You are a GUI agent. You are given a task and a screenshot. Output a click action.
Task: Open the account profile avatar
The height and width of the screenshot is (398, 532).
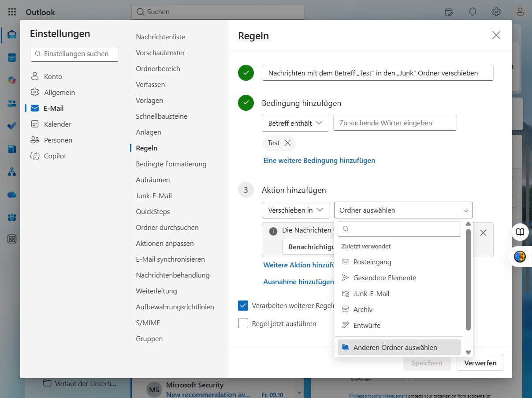[521, 12]
